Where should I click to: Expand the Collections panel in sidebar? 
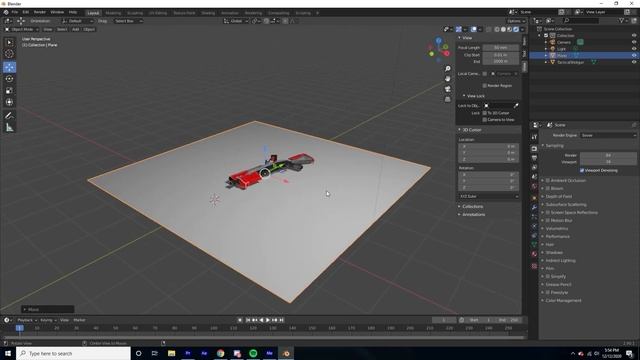tap(472, 207)
